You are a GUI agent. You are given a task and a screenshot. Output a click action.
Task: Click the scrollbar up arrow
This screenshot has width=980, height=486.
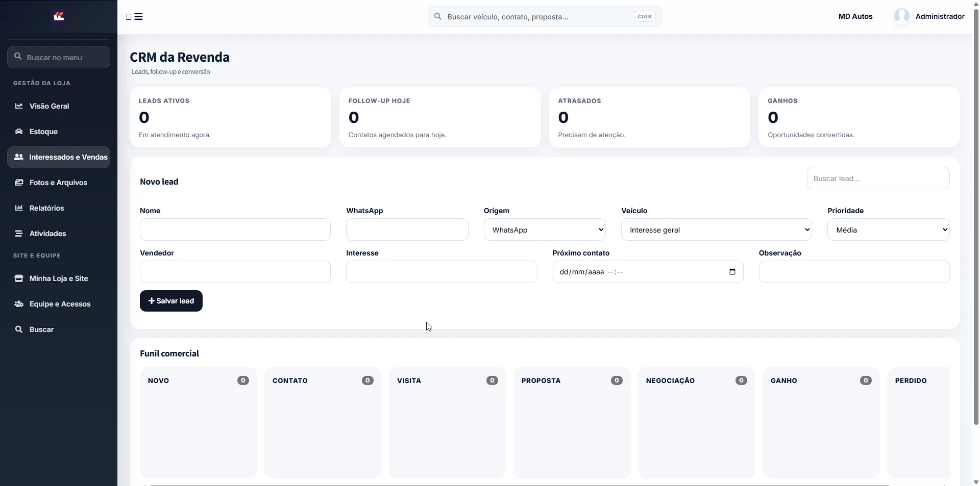(x=976, y=4)
